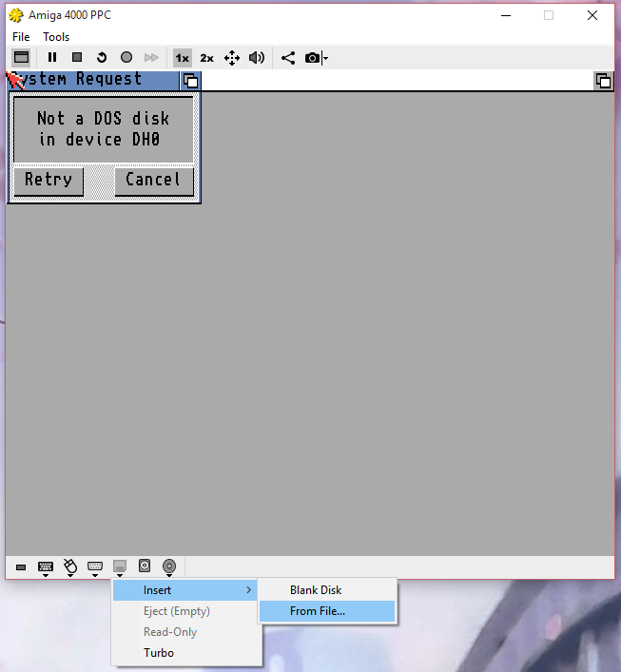The image size is (621, 672).
Task: Stop the emulation session
Action: [77, 57]
